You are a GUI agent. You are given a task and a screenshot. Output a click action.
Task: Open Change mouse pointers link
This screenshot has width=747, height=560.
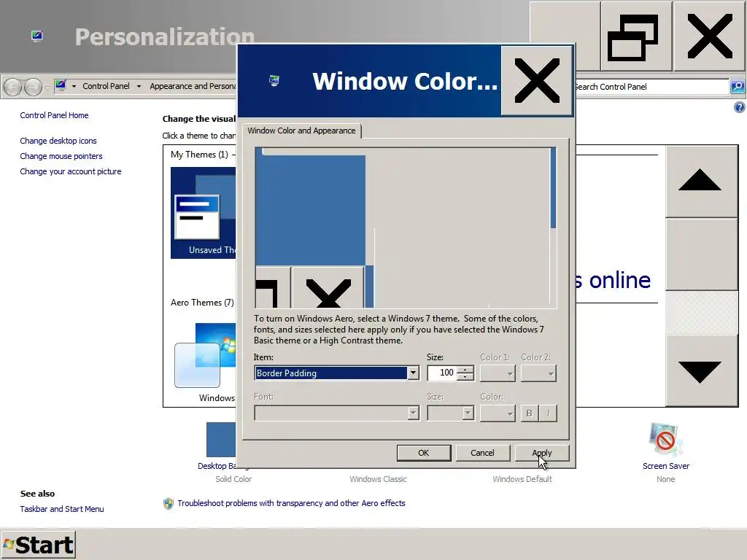click(61, 156)
